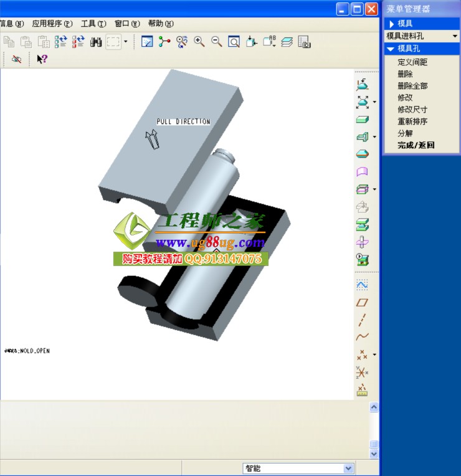The image size is (461, 476).
Task: Click the binoculars find icon
Action: tap(96, 42)
